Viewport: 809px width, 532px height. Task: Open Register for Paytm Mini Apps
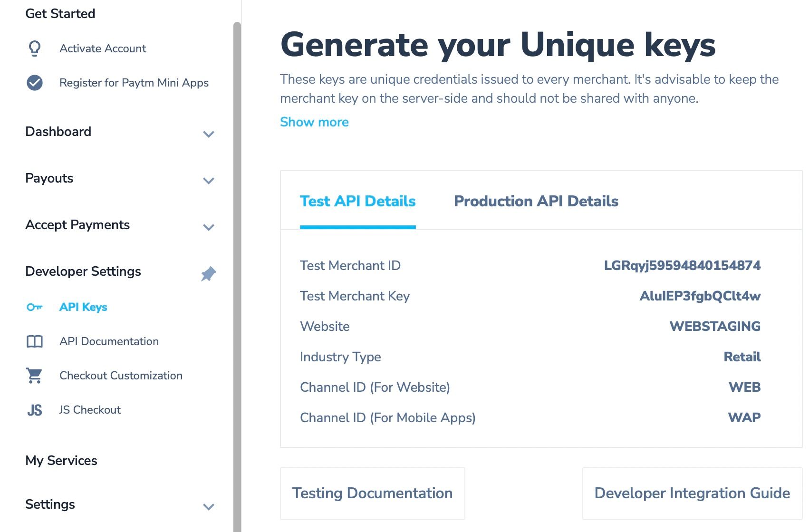134,83
